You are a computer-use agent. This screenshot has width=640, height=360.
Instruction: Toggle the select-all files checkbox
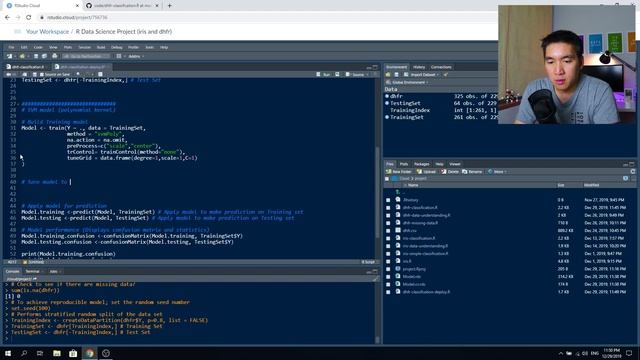click(387, 179)
